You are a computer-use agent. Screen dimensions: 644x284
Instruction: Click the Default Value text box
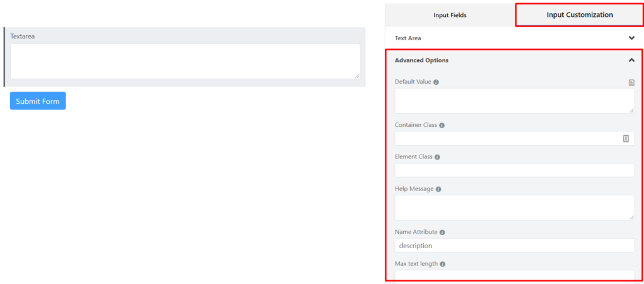(514, 101)
